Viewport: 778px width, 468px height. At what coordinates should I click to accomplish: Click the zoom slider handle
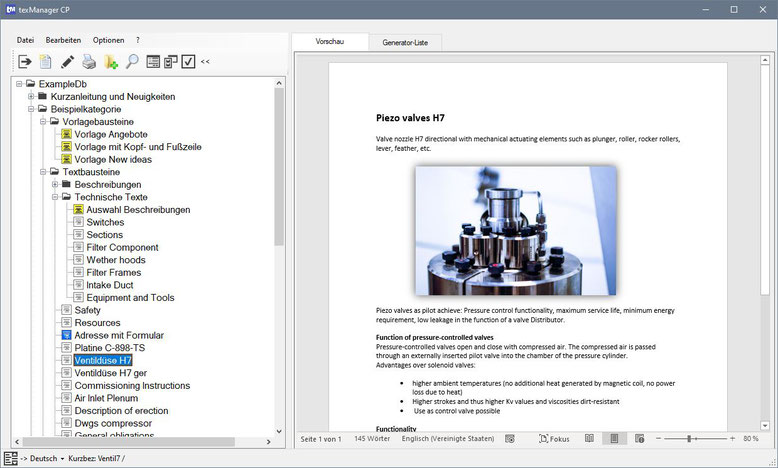click(x=689, y=439)
